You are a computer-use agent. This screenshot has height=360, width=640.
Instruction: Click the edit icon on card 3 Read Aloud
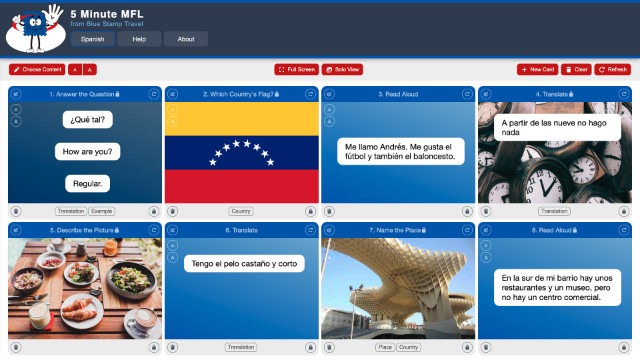point(329,94)
